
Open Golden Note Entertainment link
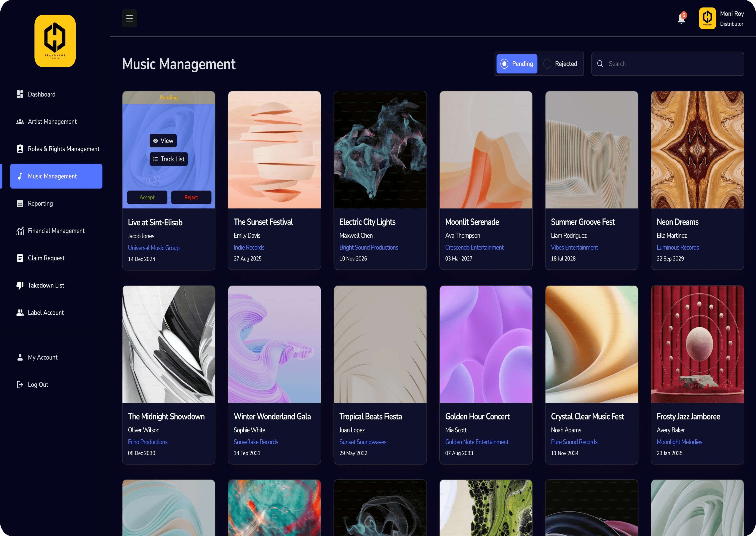coord(477,442)
